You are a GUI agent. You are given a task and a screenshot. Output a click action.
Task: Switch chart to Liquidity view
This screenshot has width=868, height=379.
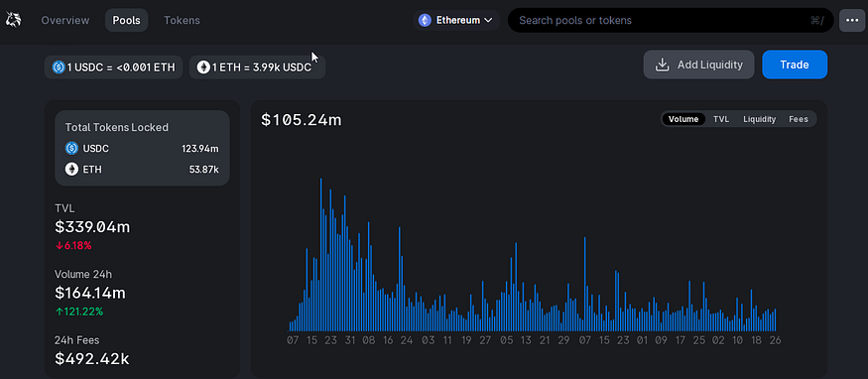[x=759, y=119]
